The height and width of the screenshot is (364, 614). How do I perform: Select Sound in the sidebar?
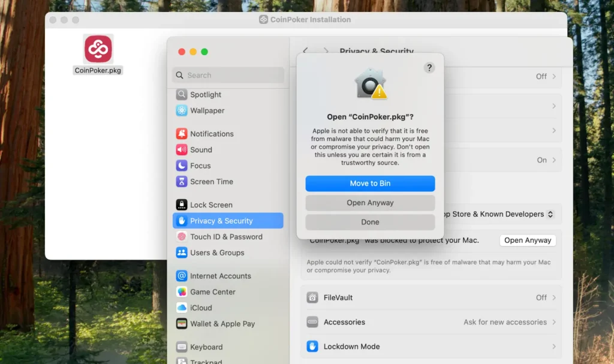point(201,150)
